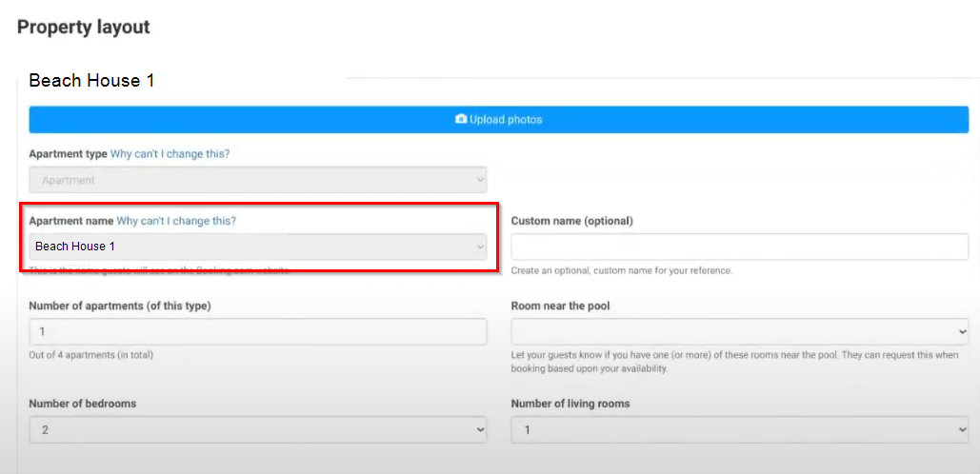Focus the Custom name (optional) text field
980x474 pixels.
(739, 247)
